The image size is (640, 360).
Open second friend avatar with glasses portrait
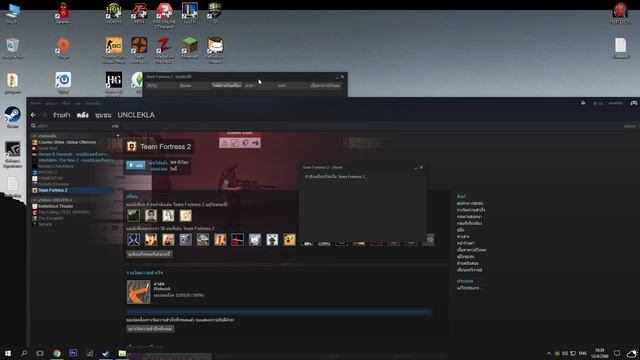pyautogui.click(x=151, y=216)
